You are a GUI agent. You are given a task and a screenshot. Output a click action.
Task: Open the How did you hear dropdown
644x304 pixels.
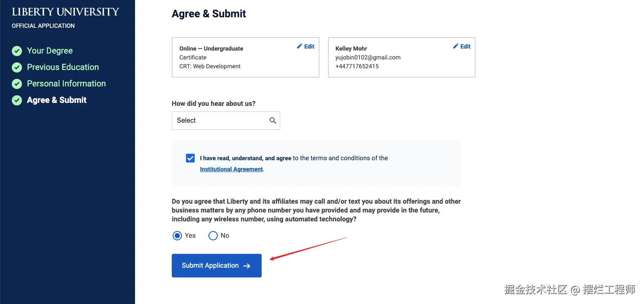(219, 121)
